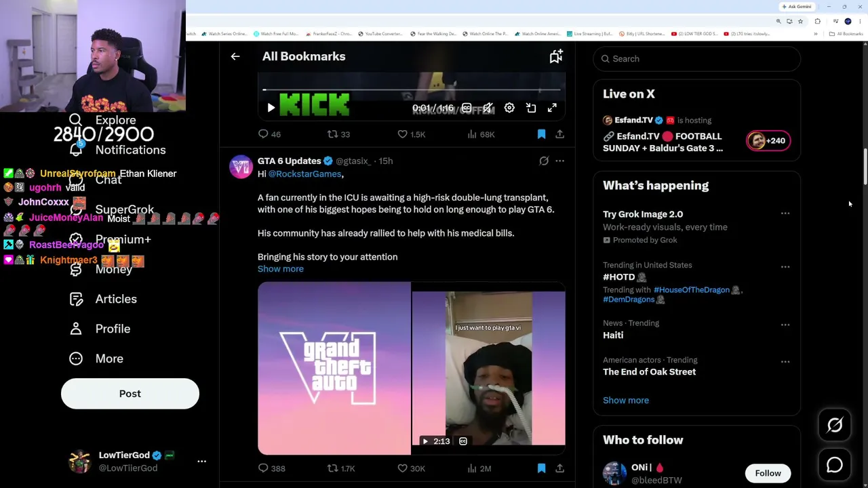View analytics for the 2M views post
The image size is (868, 488).
[479, 468]
